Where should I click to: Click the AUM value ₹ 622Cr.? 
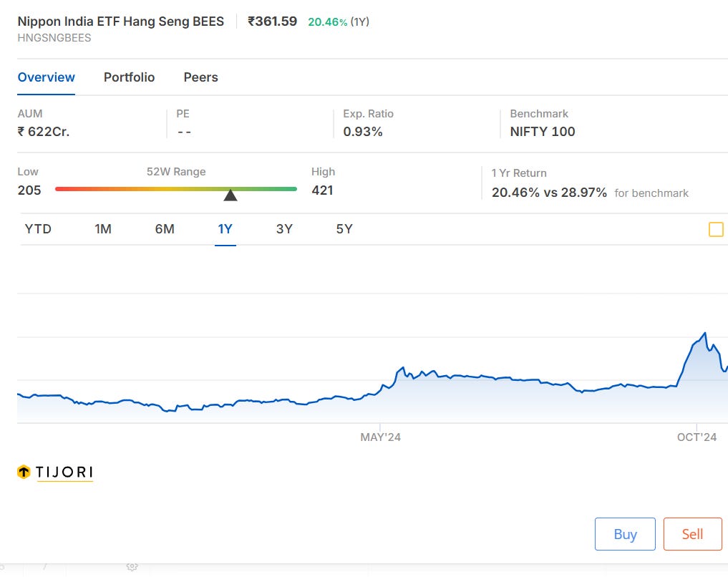click(44, 132)
